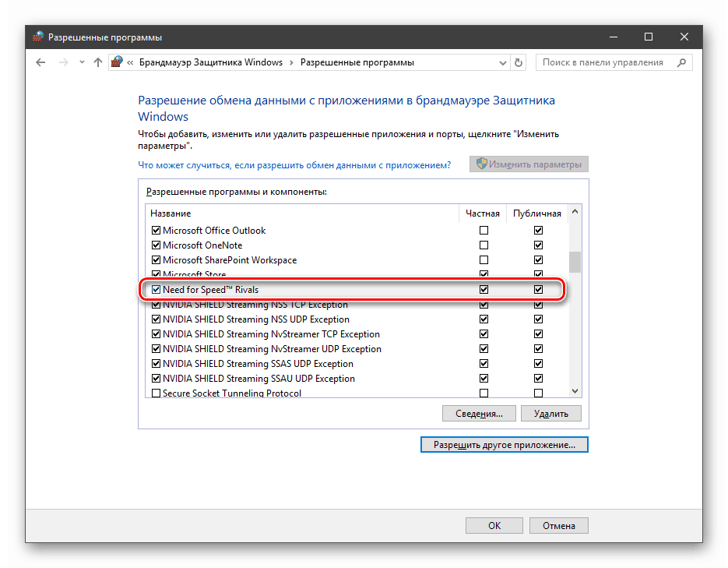This screenshot has height=568, width=728.
Task: Select NVIDIA SHIELD Streaming SSAS UDP Exception
Action: click(x=357, y=364)
